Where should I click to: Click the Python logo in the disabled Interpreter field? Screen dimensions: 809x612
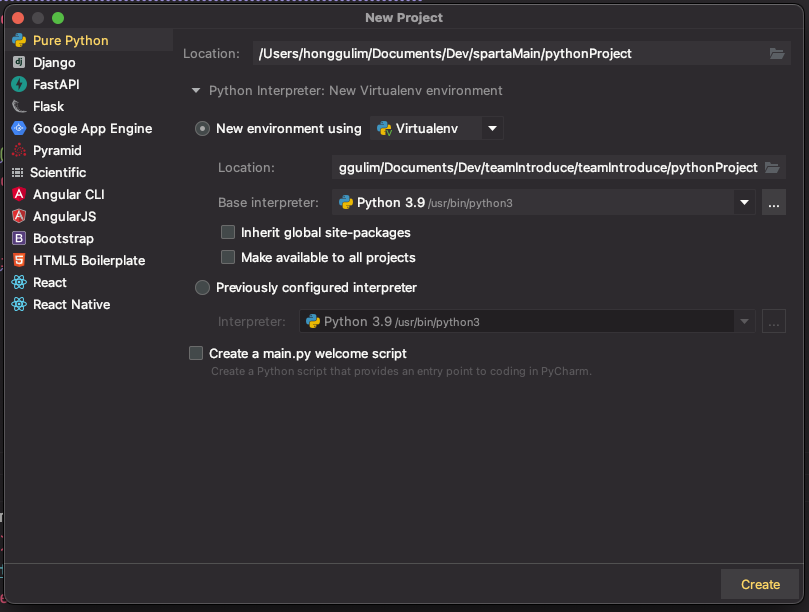tap(313, 321)
